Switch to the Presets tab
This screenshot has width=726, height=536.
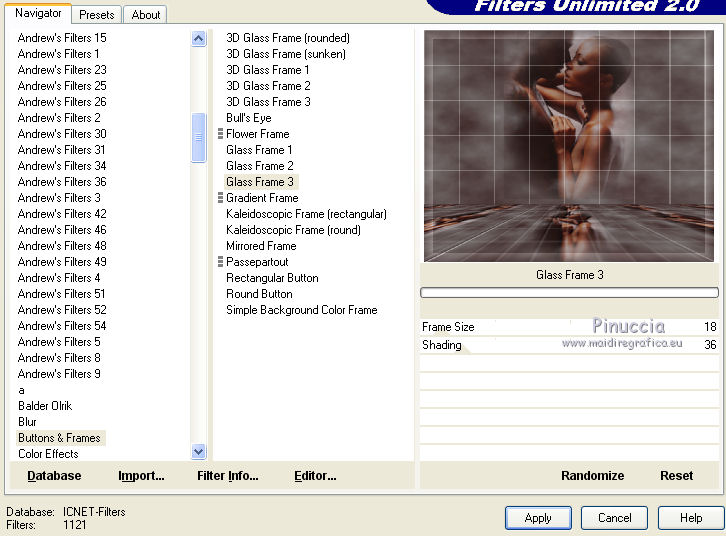tap(96, 15)
